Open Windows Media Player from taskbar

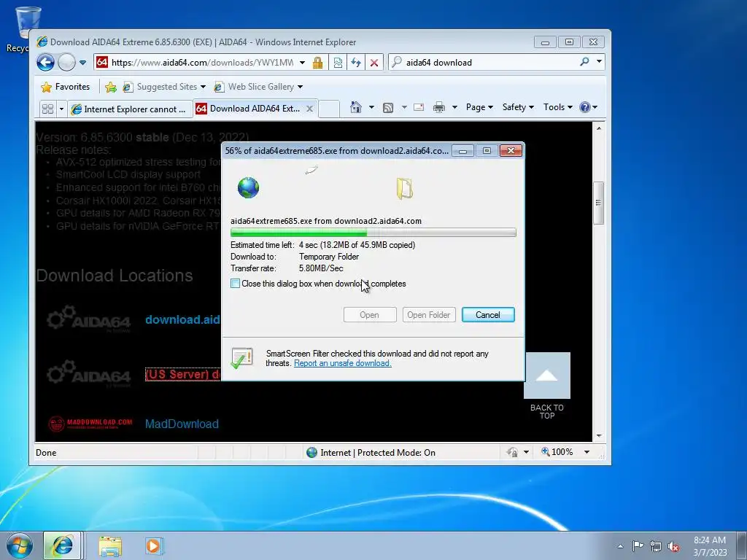click(153, 545)
